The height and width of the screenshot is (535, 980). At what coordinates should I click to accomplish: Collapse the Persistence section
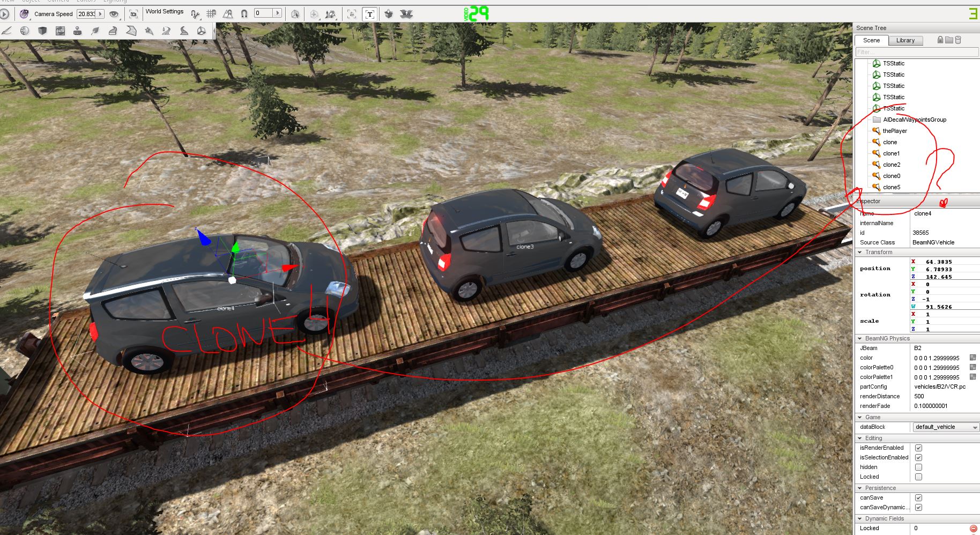pyautogui.click(x=860, y=488)
